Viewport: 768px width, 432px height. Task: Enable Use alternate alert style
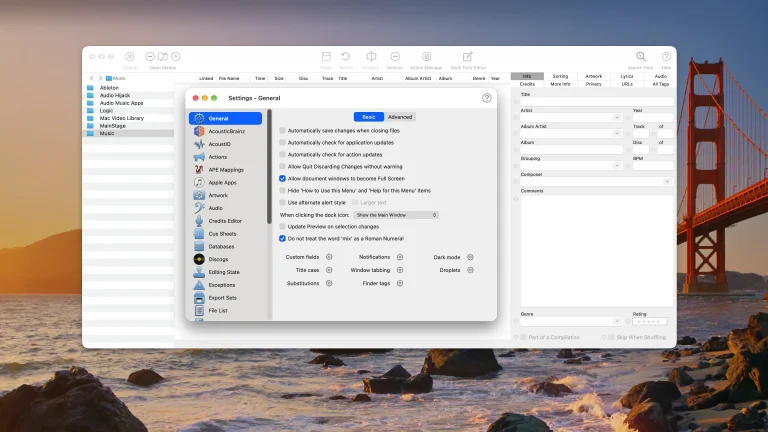[x=282, y=202]
